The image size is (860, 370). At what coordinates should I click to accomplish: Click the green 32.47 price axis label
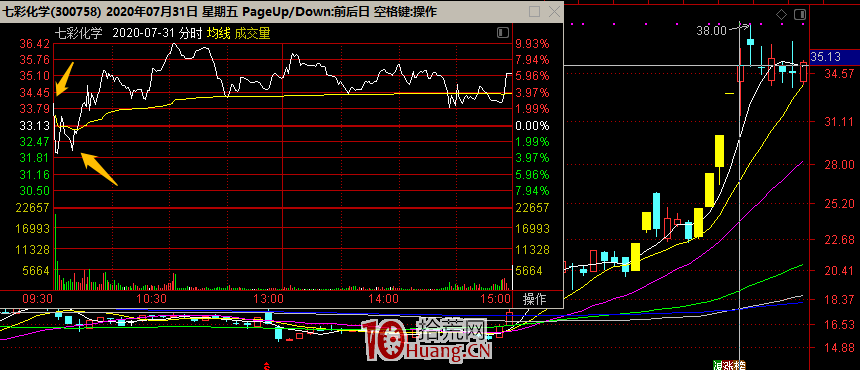tap(34, 142)
